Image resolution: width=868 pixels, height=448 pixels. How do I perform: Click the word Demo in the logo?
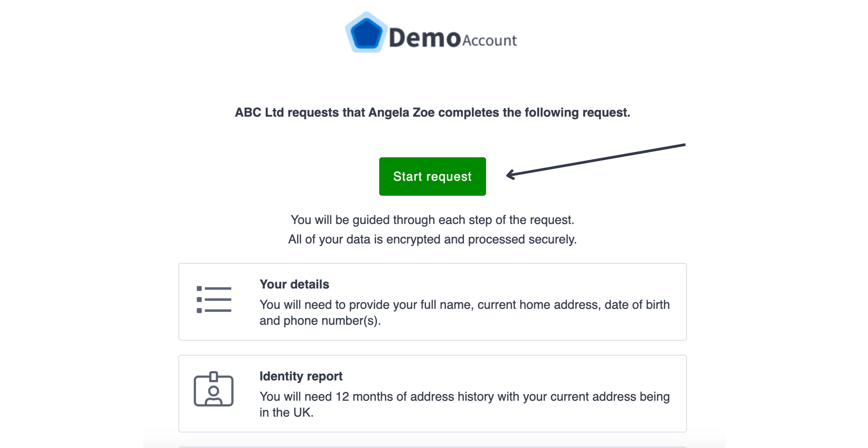(425, 38)
